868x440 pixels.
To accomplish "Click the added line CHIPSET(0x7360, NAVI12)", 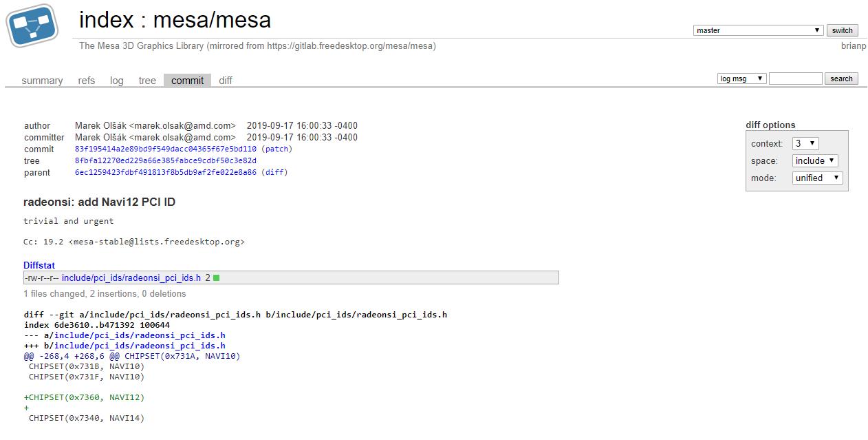I will click(84, 397).
